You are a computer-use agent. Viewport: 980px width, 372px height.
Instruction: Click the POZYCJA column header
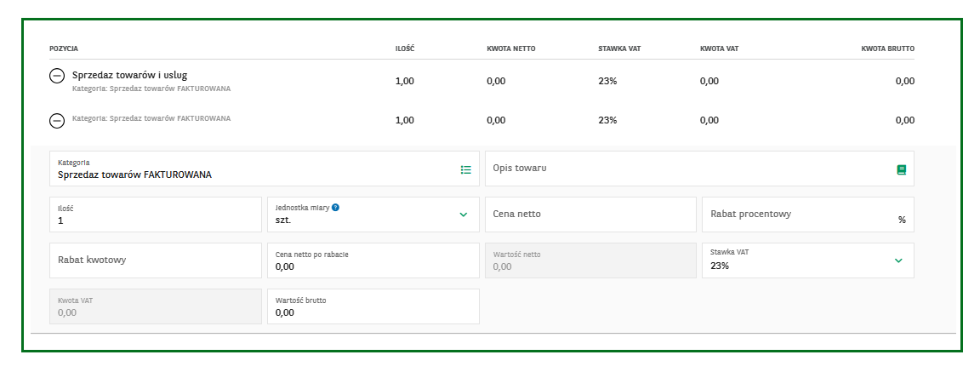click(64, 49)
